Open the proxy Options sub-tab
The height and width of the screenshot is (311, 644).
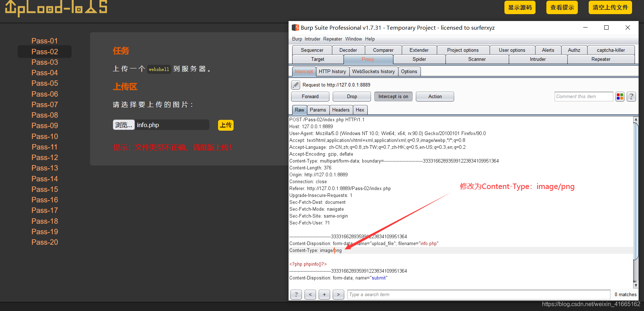[x=409, y=71]
